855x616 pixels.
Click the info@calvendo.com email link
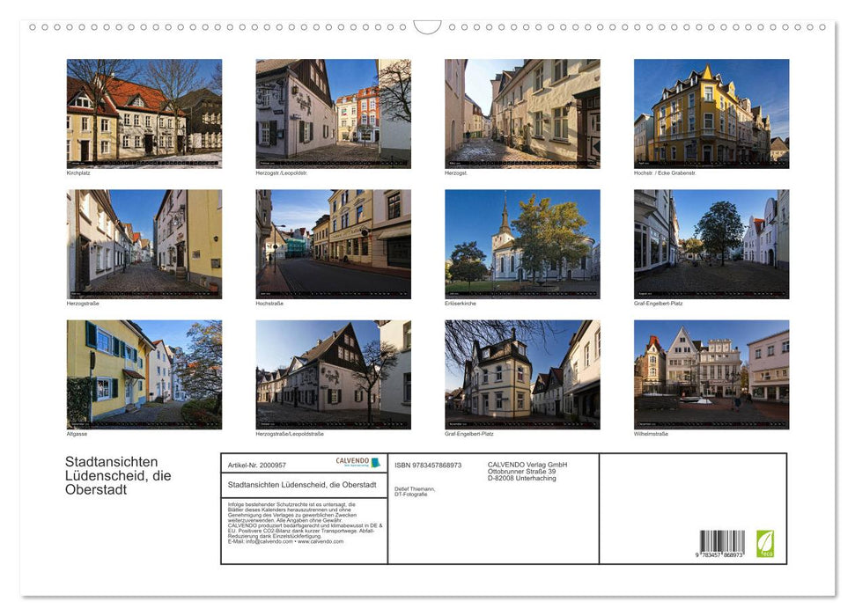(x=268, y=542)
